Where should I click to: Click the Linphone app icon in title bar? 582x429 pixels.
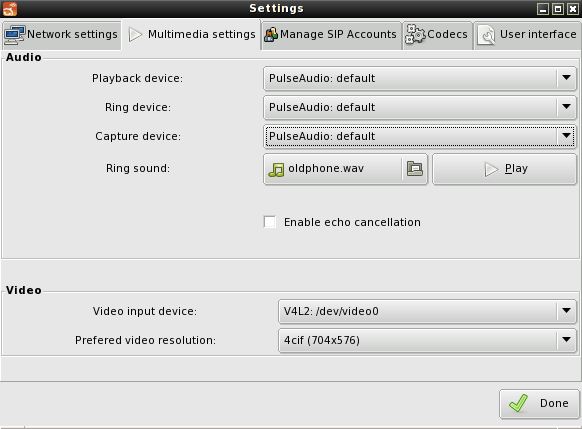click(x=10, y=9)
